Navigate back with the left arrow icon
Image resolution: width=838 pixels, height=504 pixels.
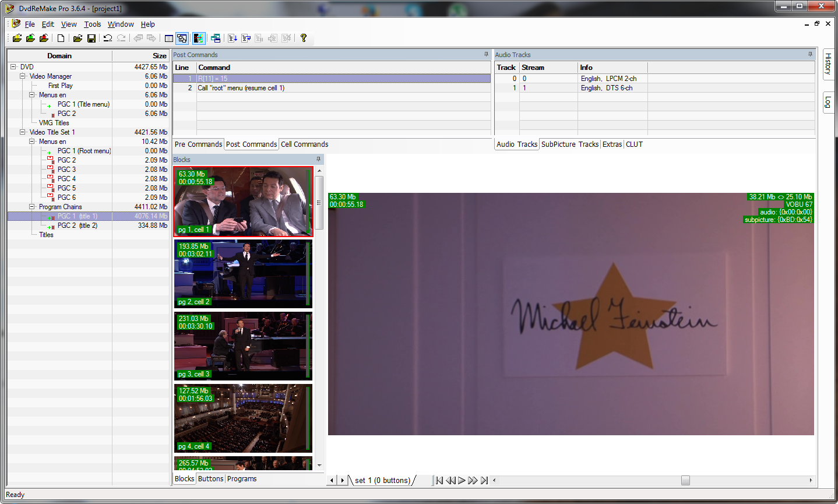point(138,38)
